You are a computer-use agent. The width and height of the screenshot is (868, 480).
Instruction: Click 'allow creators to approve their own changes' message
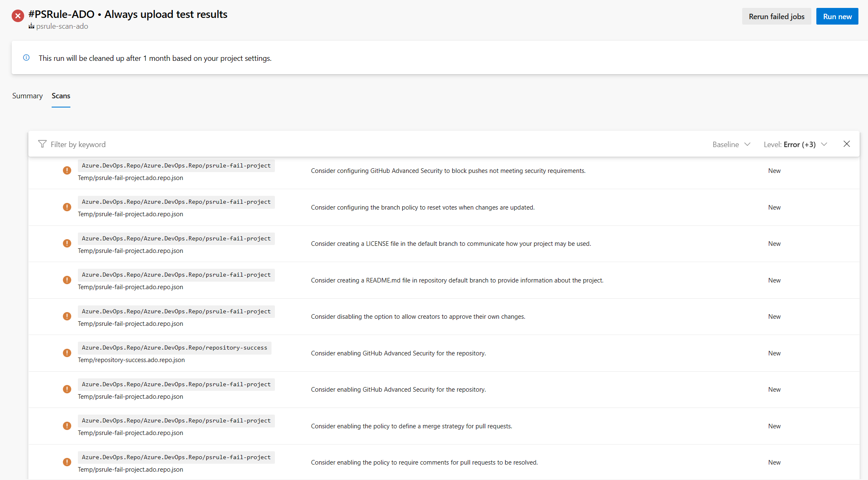pos(418,317)
